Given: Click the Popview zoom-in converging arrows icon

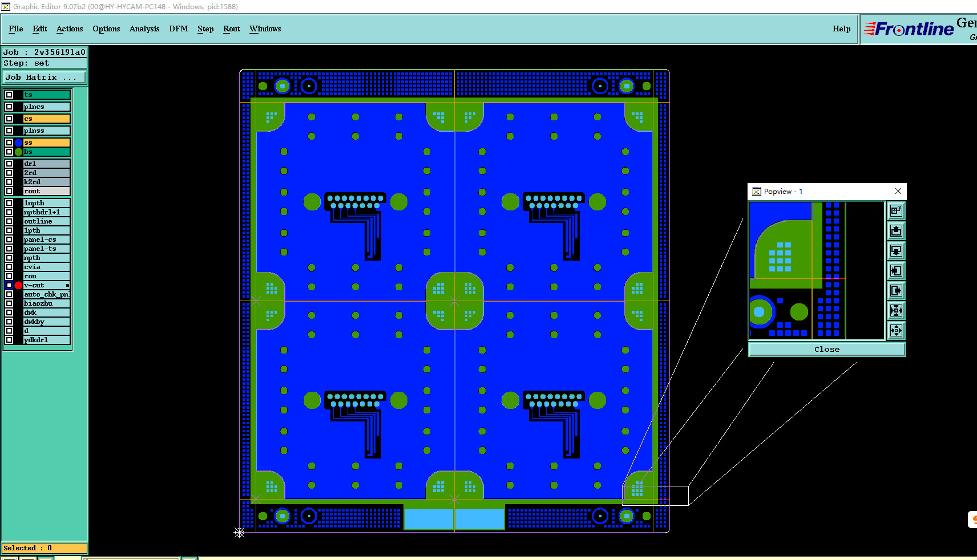Looking at the screenshot, I should coord(896,311).
